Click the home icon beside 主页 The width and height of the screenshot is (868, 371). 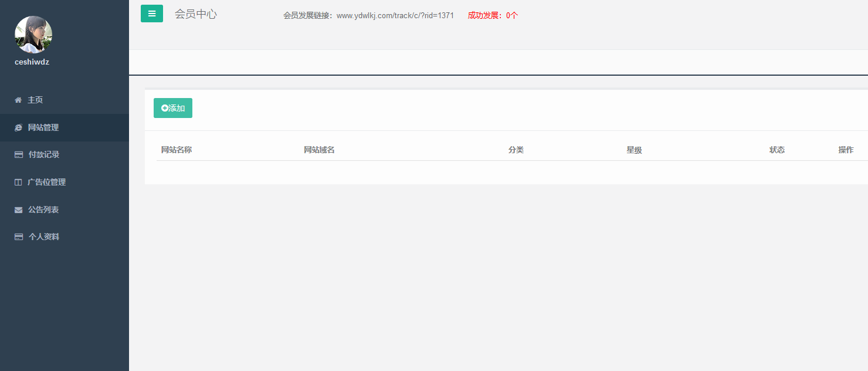pyautogui.click(x=18, y=100)
